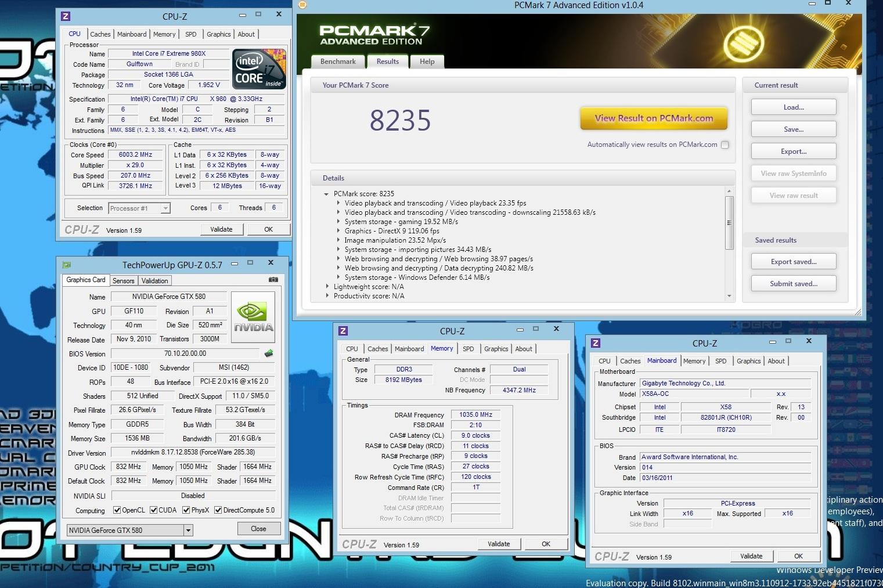Open the SPD tab in CPU-Z Memory window
This screenshot has width=883, height=588.
(468, 349)
